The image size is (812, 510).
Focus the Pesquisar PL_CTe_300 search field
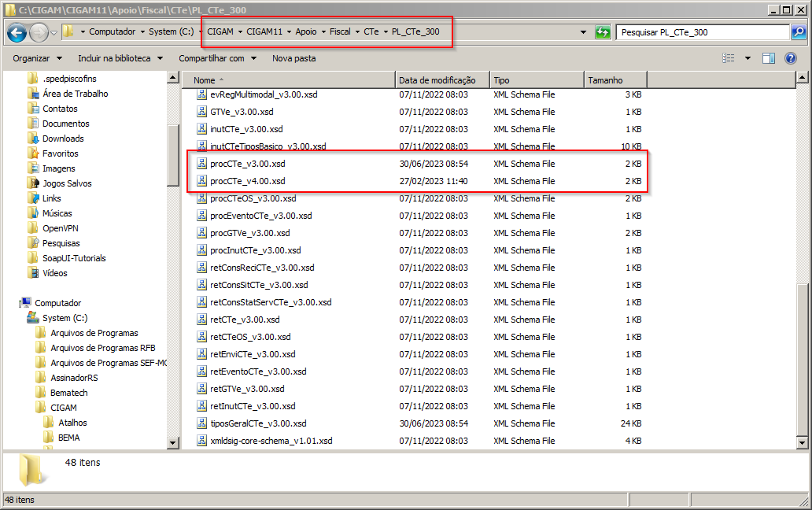point(703,32)
